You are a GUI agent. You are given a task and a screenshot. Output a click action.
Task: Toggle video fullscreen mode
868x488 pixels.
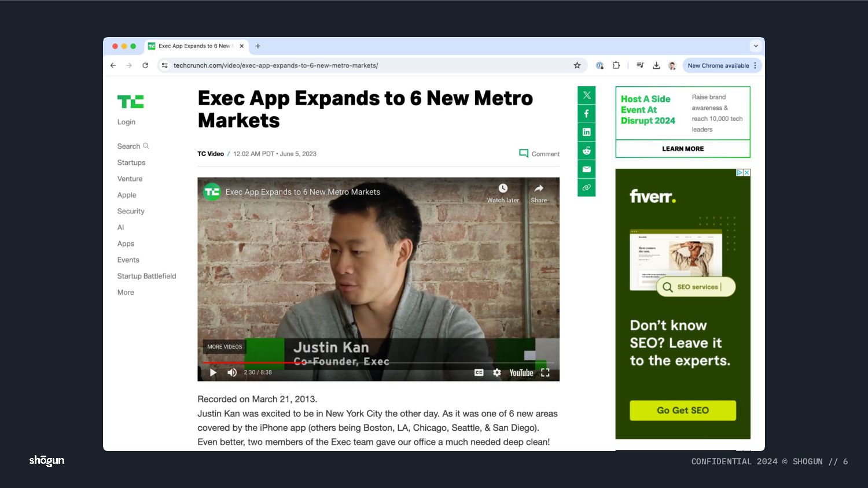(x=545, y=373)
